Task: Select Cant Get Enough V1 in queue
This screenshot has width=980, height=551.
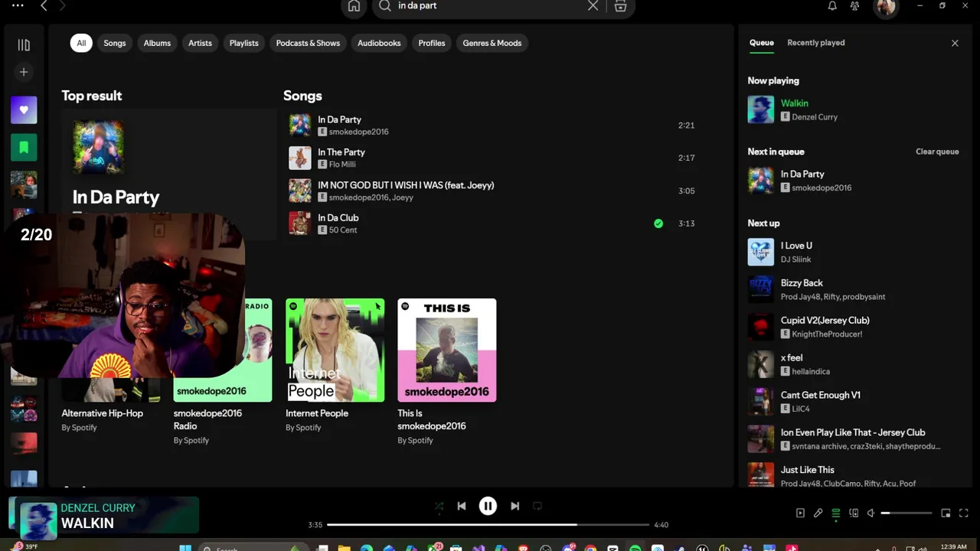Action: tap(854, 402)
